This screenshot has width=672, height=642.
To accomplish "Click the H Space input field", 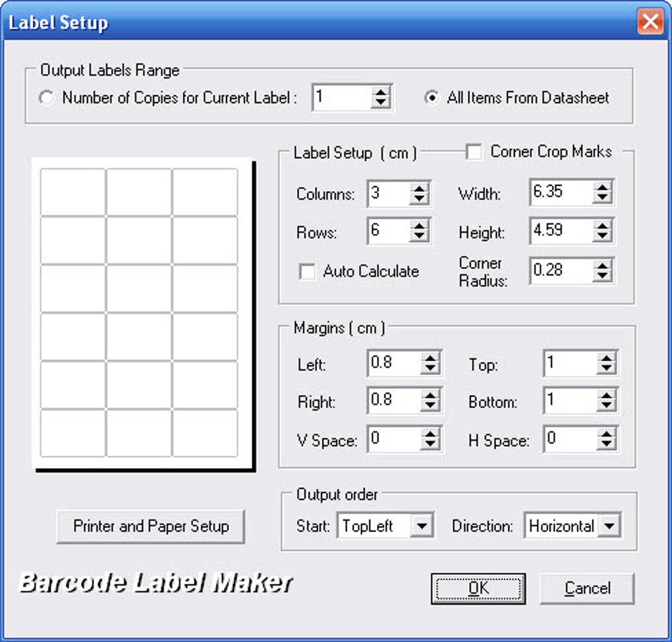I will point(571,439).
